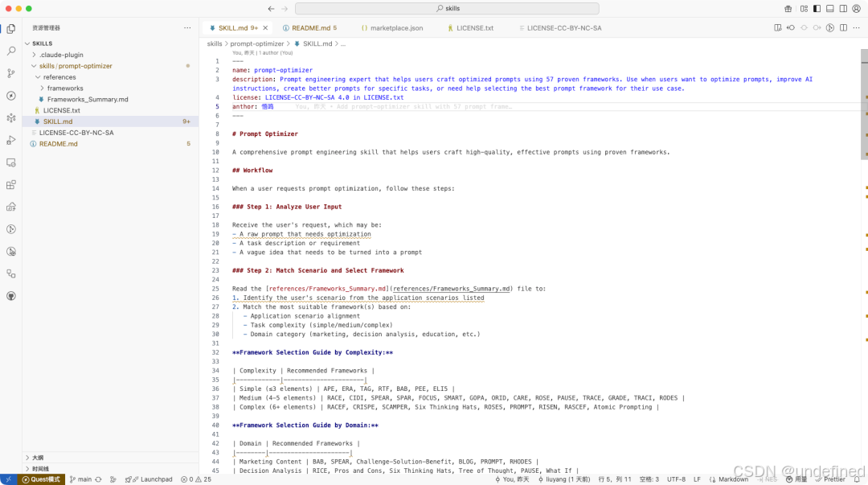Screen dimensions: 868x485
Task: Click the editor vertical scrollbar thumb
Action: pos(864,105)
